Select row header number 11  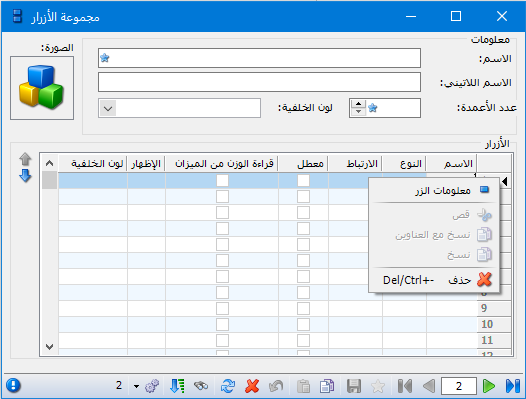(x=494, y=341)
